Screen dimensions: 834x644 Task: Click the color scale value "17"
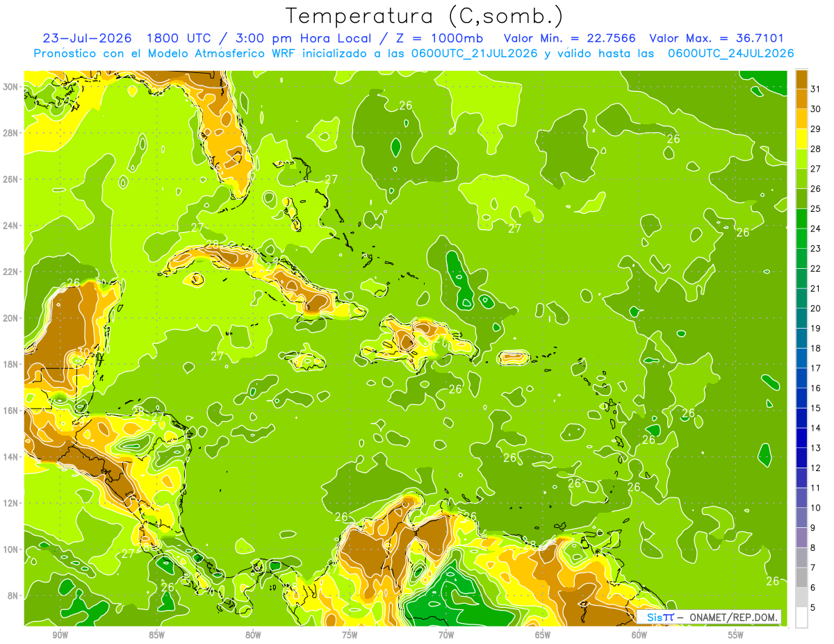816,368
